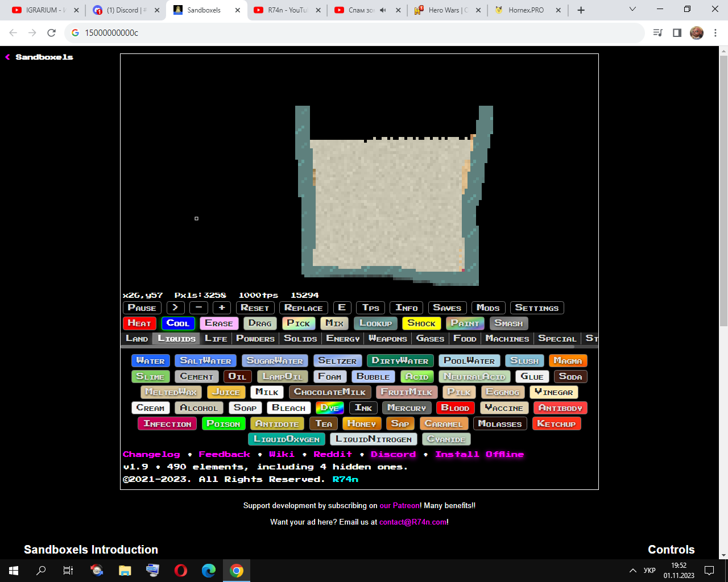Pick the Water element

point(151,361)
